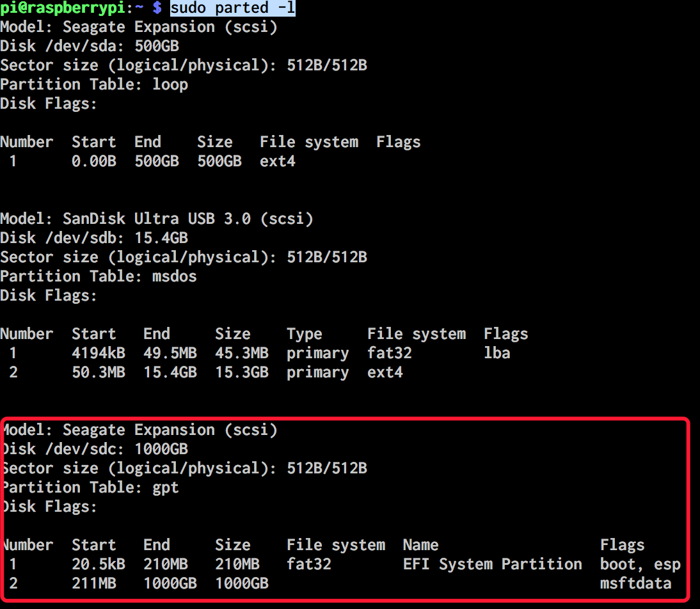700x609 pixels.
Task: Select the msftdata flag text
Action: 636,583
